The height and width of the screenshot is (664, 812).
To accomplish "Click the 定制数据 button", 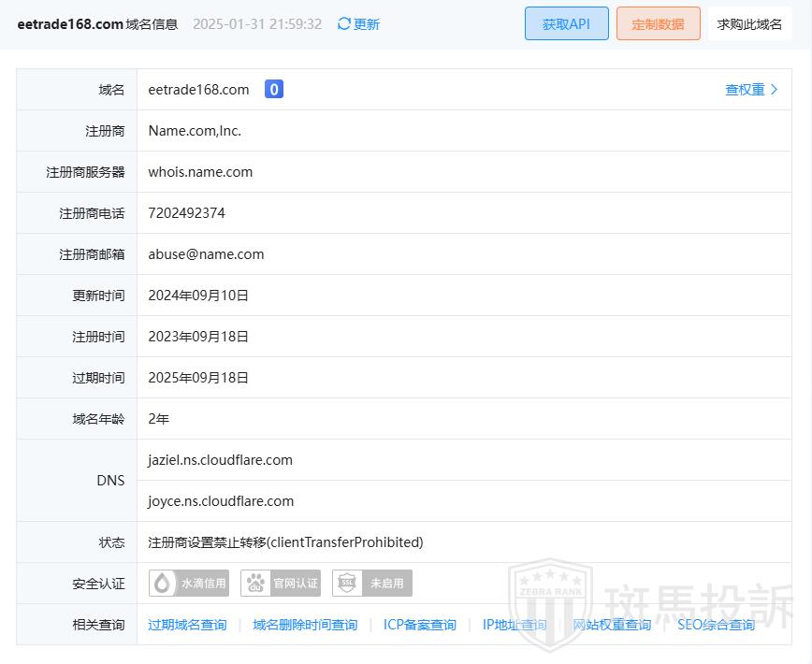I will [658, 24].
